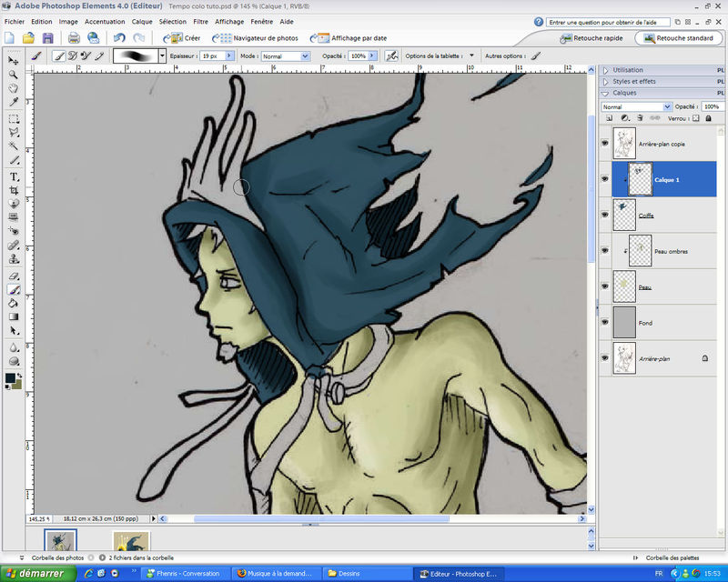Select the Move tool
Viewport: 728px width, 582px height.
pyautogui.click(x=14, y=61)
